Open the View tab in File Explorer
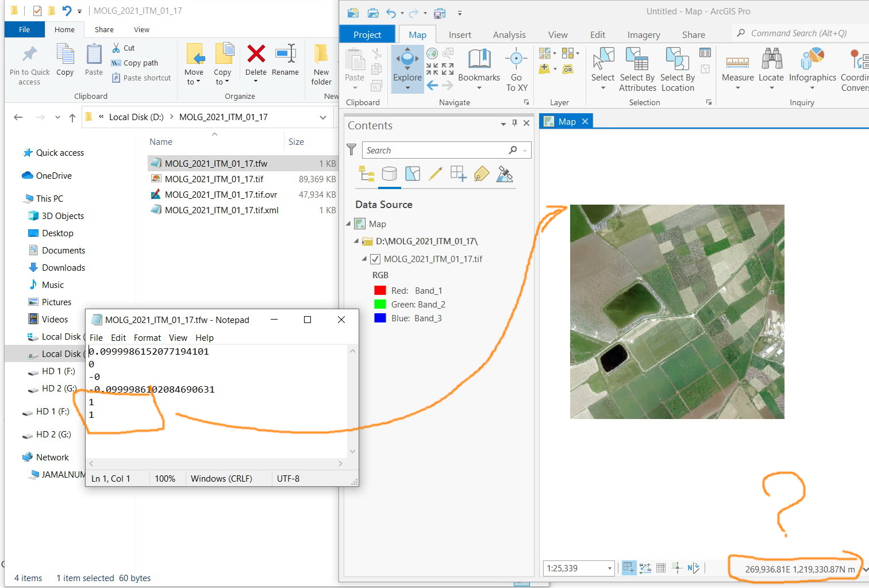The width and height of the screenshot is (869, 588). [x=141, y=30]
